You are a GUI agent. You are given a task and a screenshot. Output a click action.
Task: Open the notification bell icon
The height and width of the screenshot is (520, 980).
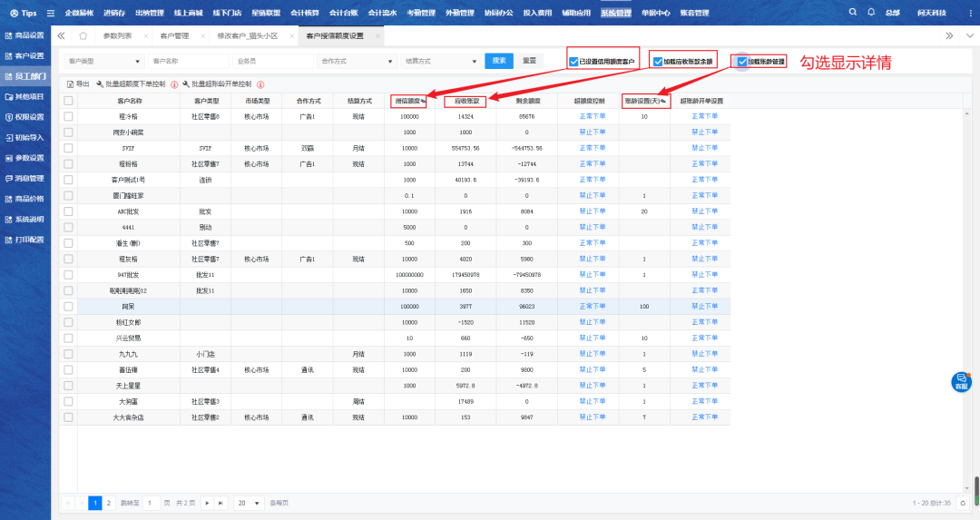[x=872, y=13]
